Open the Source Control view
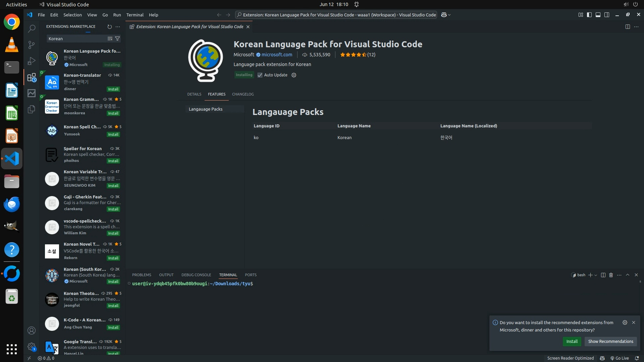The width and height of the screenshot is (644, 362). 32,45
